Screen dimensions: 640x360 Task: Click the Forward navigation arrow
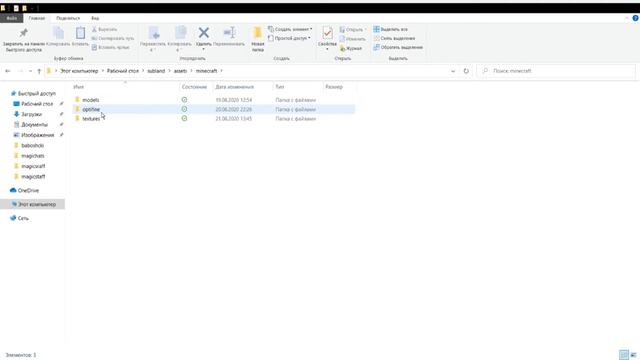[20, 71]
